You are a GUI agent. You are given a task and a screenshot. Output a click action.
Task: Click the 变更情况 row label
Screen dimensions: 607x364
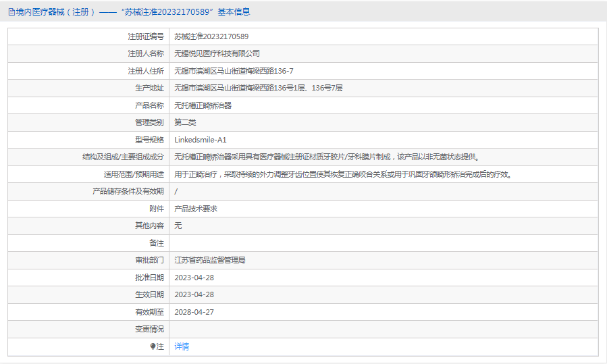[x=149, y=329]
